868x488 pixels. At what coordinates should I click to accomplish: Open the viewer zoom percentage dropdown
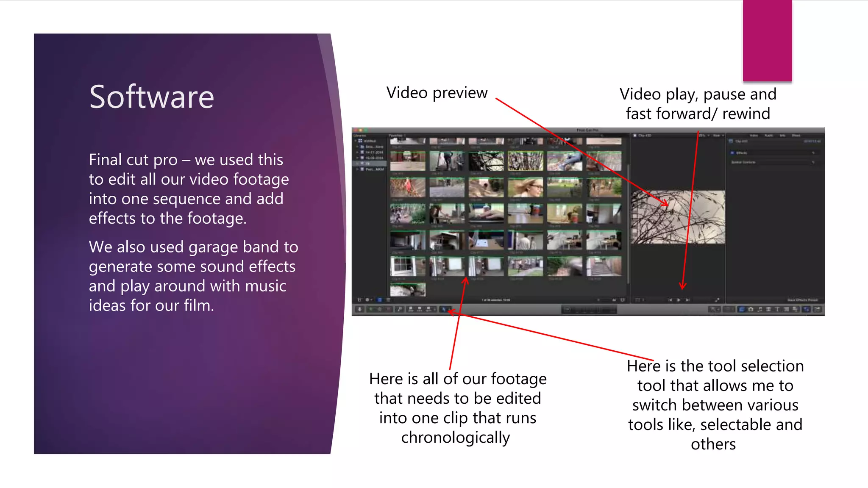[x=704, y=136]
